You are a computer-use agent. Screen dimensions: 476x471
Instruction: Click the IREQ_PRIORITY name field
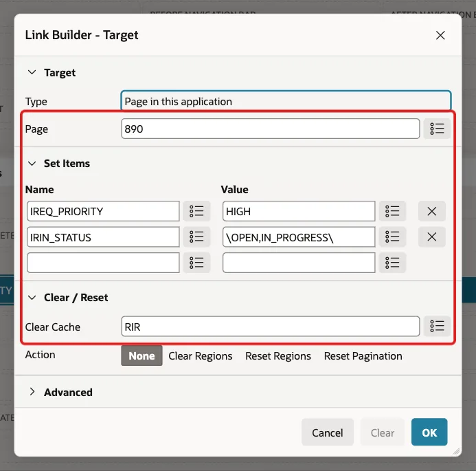pyautogui.click(x=103, y=211)
